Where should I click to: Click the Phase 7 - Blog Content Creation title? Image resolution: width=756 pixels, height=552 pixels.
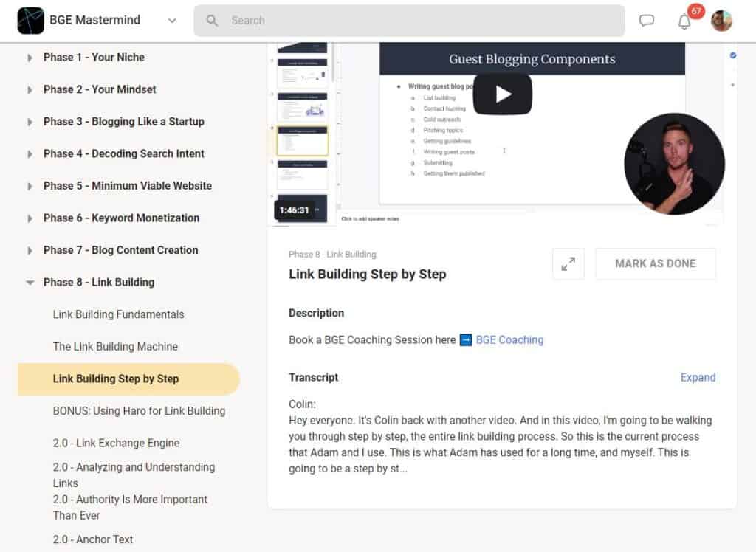(x=120, y=250)
